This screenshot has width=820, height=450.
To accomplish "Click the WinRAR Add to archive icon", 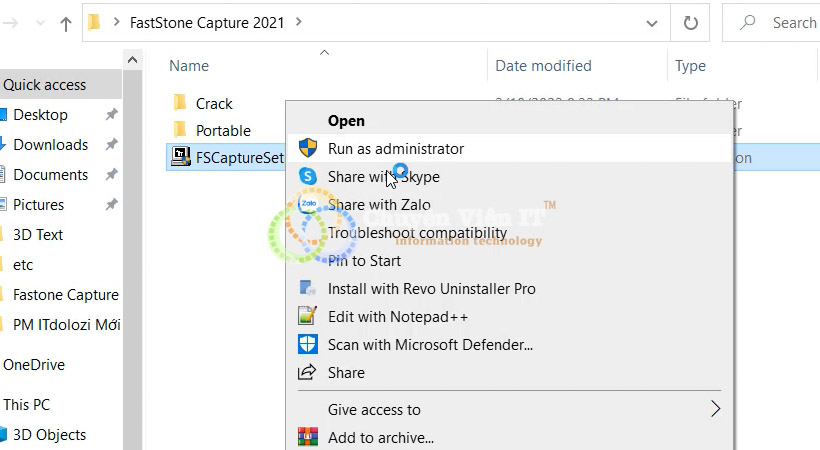I will pos(308,437).
